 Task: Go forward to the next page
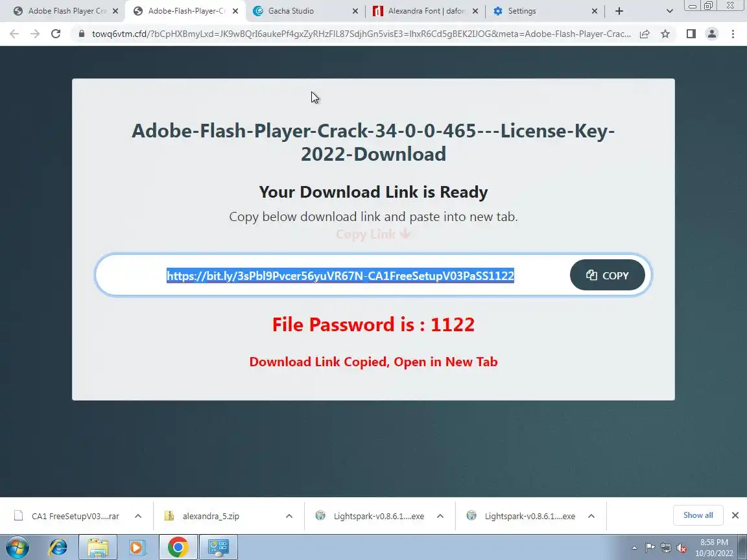[35, 34]
